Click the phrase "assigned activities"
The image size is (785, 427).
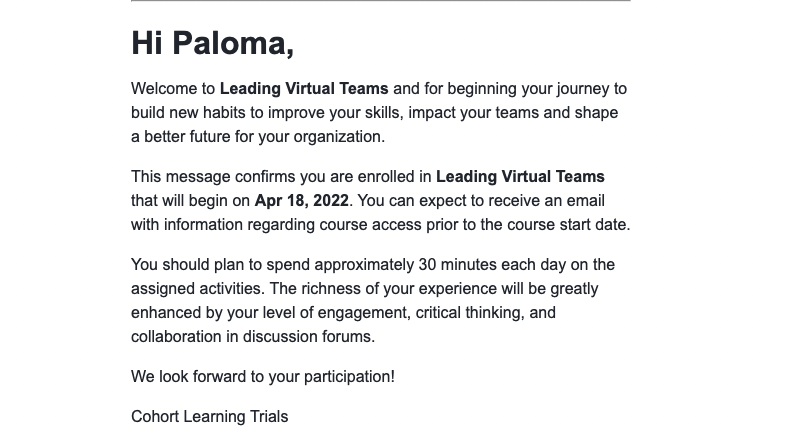193,289
